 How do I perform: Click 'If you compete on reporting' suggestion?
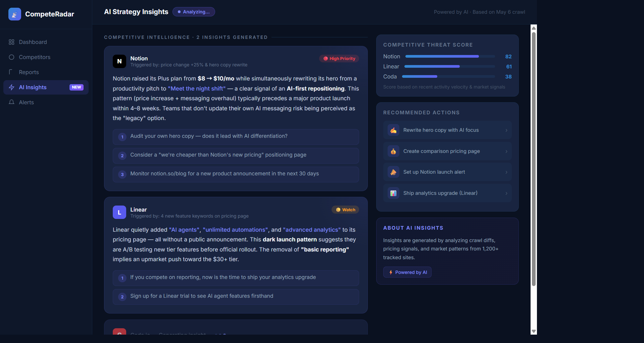236,278
